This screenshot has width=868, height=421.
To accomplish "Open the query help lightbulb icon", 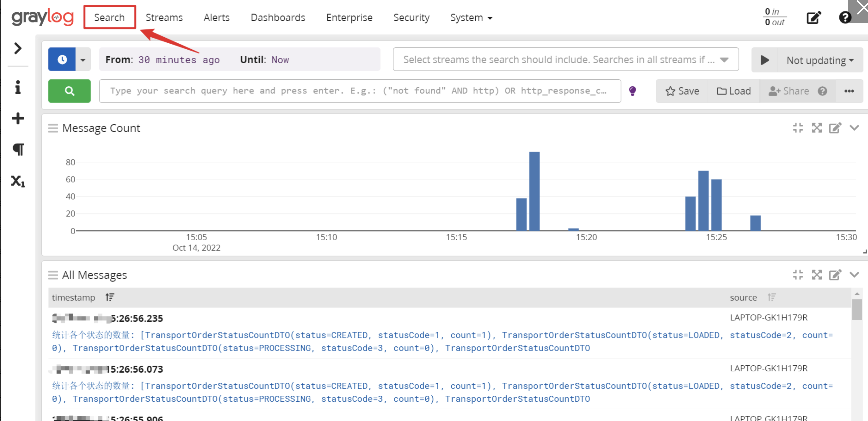I will click(633, 91).
